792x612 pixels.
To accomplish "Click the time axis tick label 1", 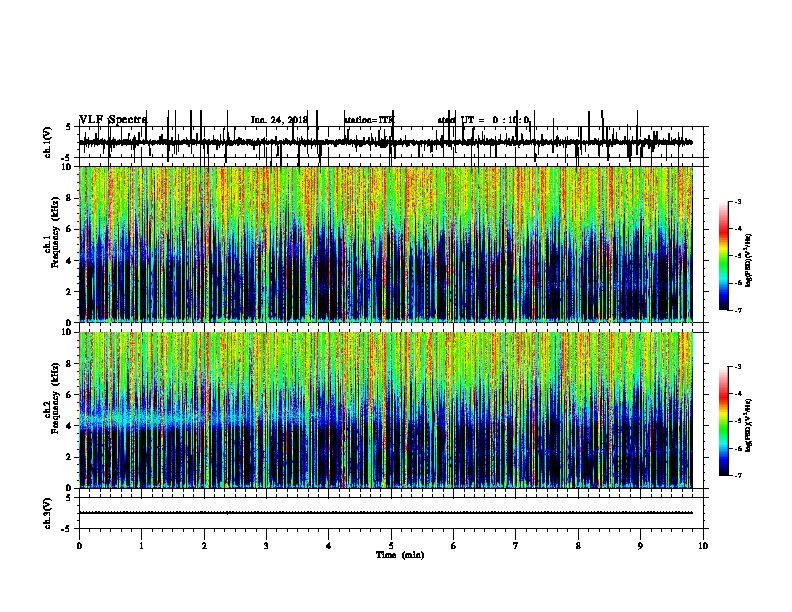I will pos(141,545).
